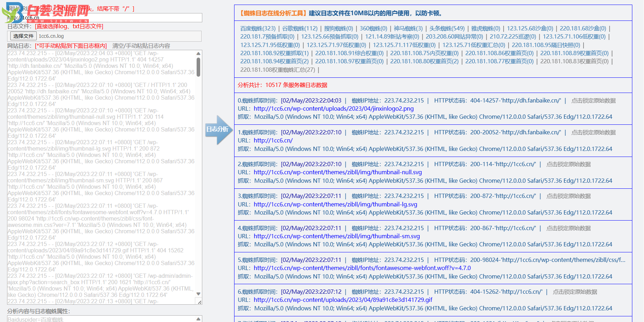Image resolution: width=644 pixels, height=322 pixels.
Task: Click the log textarea scrollbar down arrow
Action: (198, 294)
